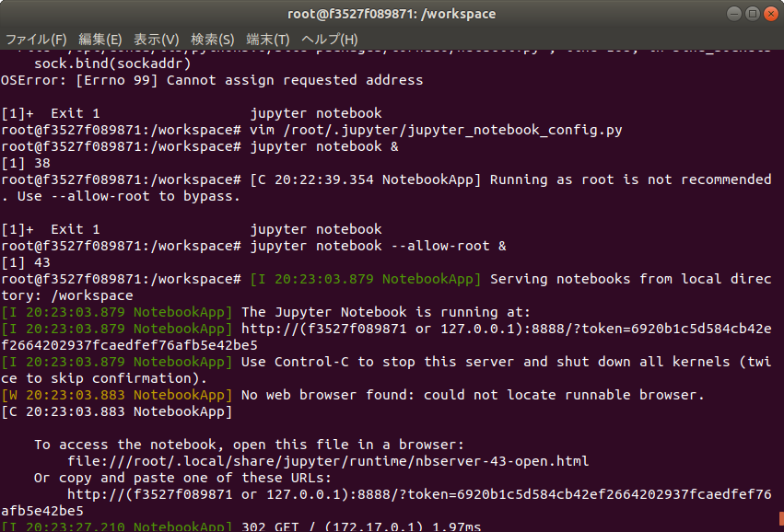Click the window title root@f3527f089871: /workspace
The image size is (784, 532).
click(392, 14)
